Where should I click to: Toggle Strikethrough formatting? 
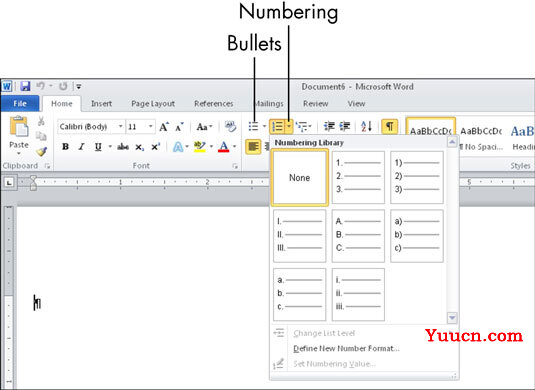[122, 147]
